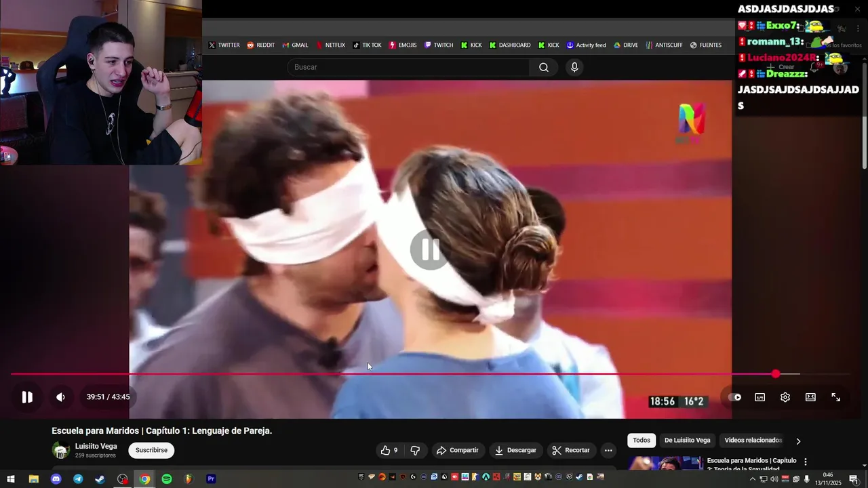Open Telegram from the taskbar

(78, 479)
